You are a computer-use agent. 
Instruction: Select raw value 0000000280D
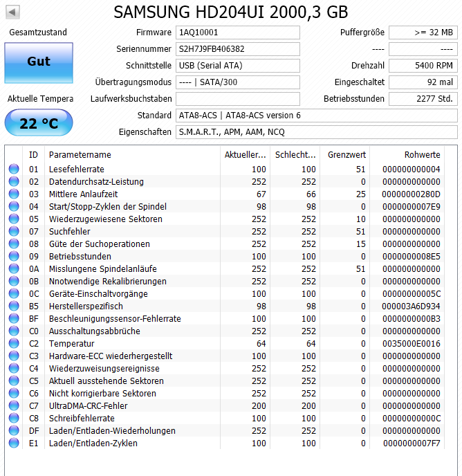pyautogui.click(x=411, y=194)
